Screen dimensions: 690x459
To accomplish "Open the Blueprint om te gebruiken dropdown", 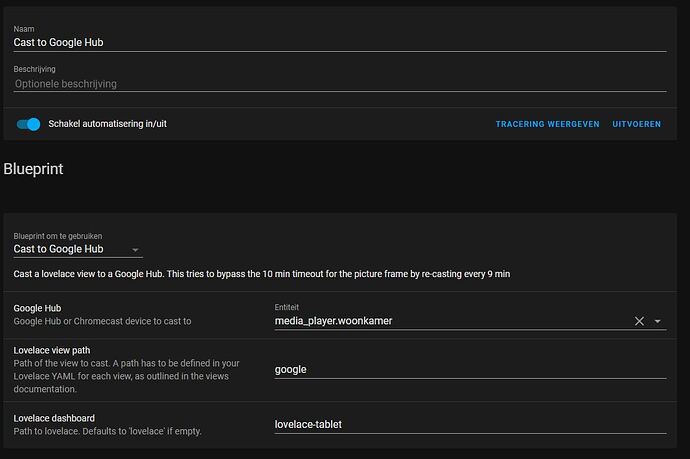I will (78, 249).
